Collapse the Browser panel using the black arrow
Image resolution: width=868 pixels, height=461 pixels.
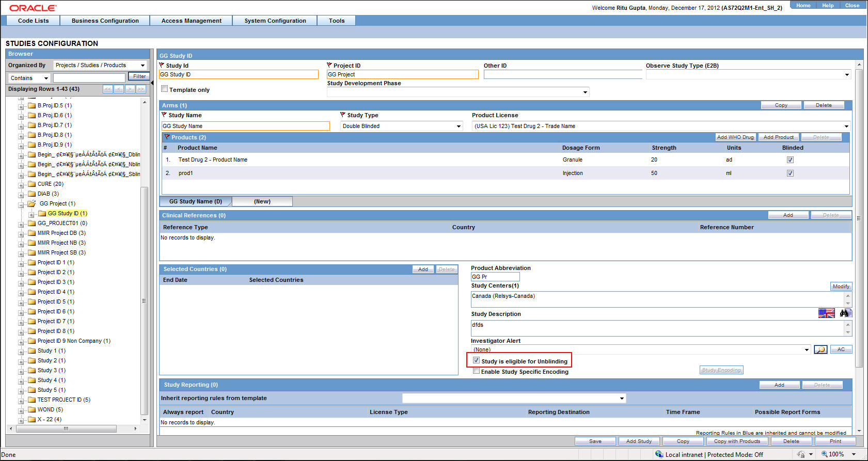[x=152, y=83]
